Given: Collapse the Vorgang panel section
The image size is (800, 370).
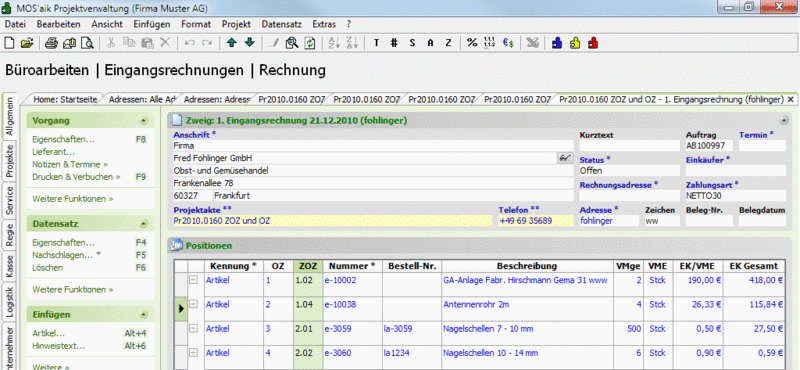Looking at the screenshot, I should click(143, 121).
